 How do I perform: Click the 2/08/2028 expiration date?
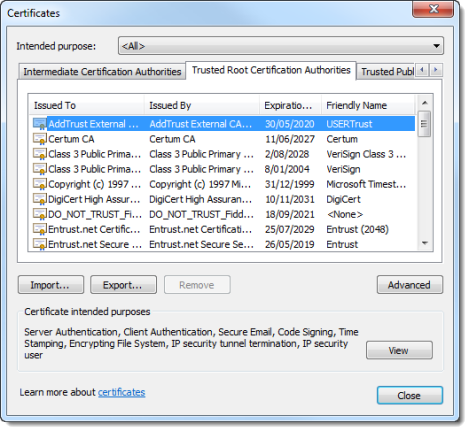pyautogui.click(x=287, y=154)
